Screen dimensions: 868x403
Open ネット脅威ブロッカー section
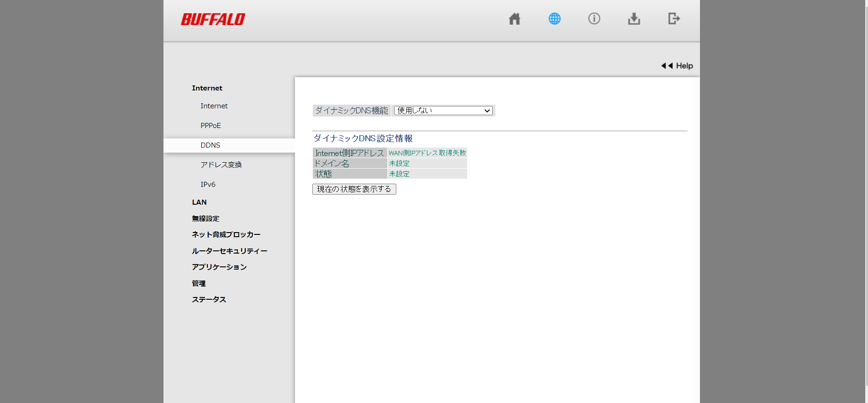[226, 235]
